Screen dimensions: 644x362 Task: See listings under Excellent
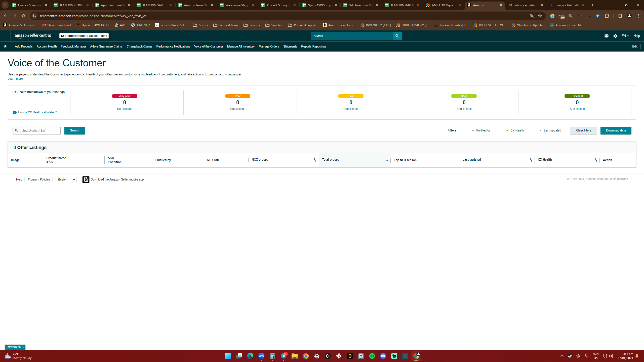577,109
